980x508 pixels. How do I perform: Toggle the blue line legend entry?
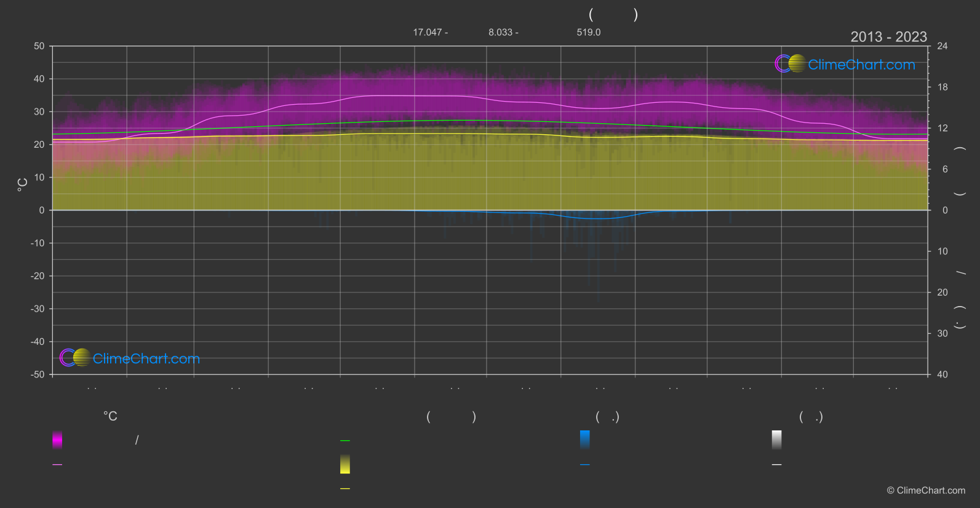coord(585,465)
